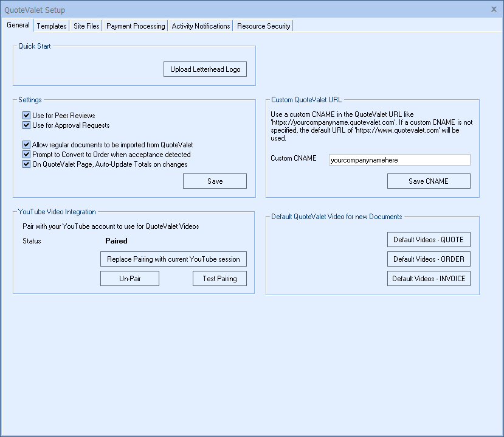Switch to the General tab
This screenshot has height=437, width=504.
(x=18, y=25)
